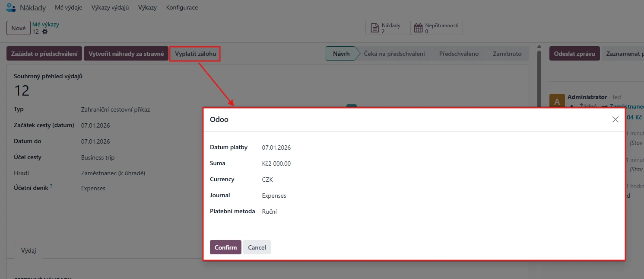Click Vytvořit náhrady za stravné button
Screen dimensions: 644x279
[x=126, y=54]
